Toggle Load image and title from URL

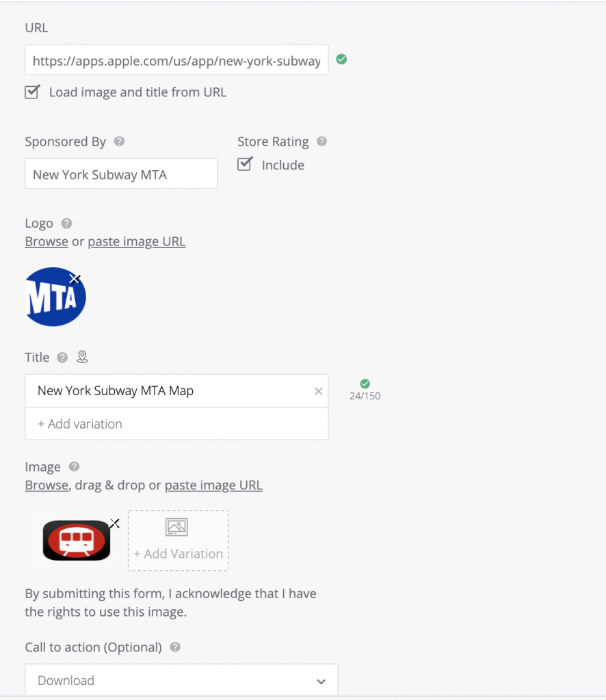(x=32, y=92)
